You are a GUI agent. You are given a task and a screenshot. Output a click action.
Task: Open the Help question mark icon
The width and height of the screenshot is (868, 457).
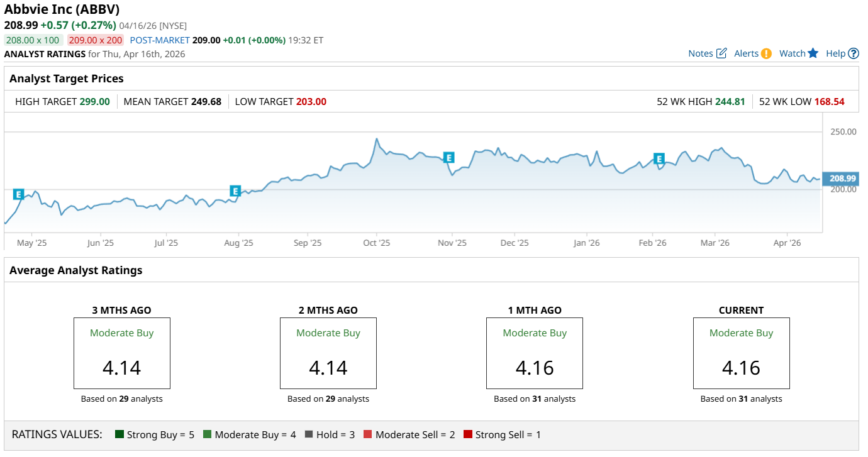click(x=854, y=53)
